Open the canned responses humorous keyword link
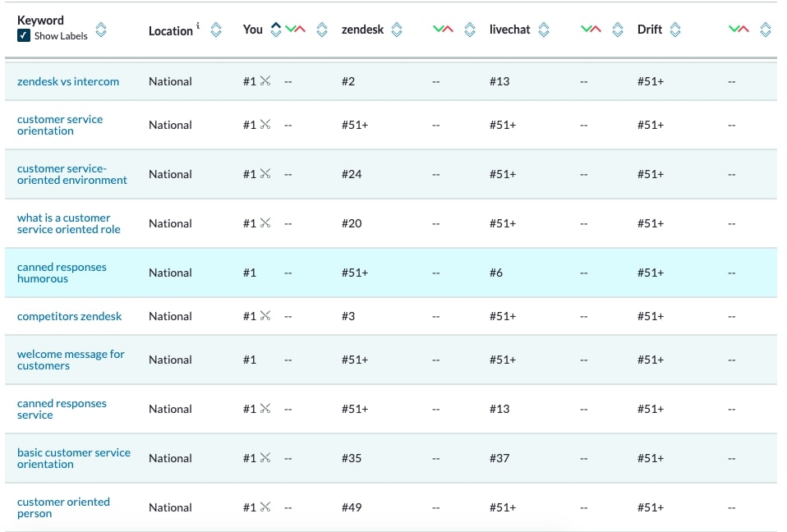787x532 pixels. point(62,273)
